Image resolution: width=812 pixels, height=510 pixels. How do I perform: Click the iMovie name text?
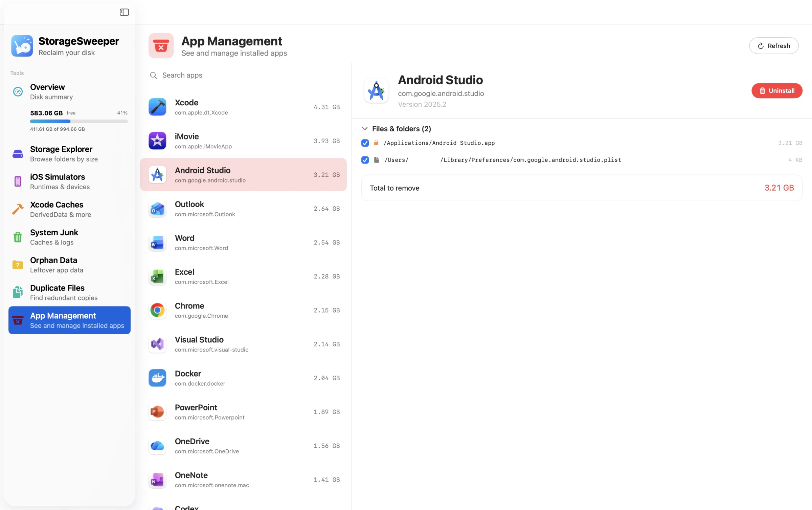(x=187, y=136)
